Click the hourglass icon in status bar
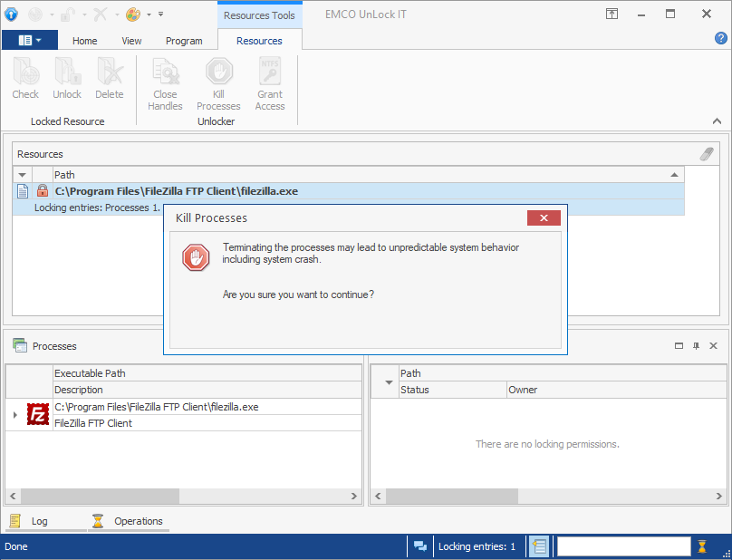The width and height of the screenshot is (732, 560). 702,546
